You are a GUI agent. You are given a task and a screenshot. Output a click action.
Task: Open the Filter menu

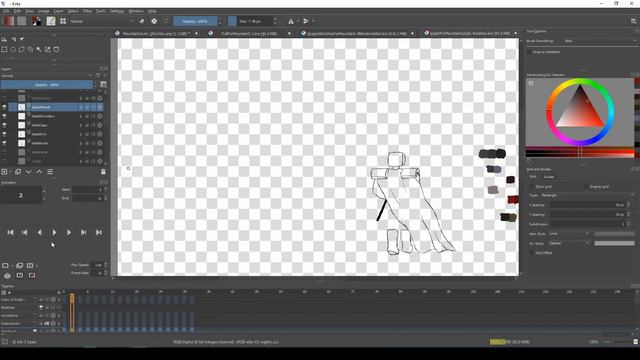pyautogui.click(x=87, y=11)
